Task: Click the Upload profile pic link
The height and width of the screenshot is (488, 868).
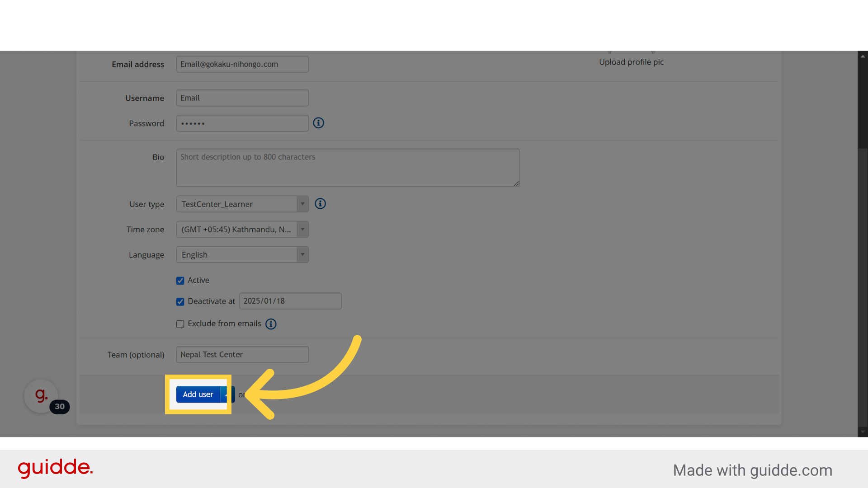Action: (631, 62)
